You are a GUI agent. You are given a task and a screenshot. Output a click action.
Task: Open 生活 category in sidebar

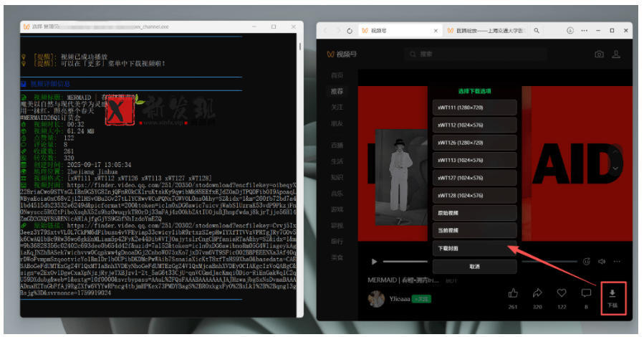(337, 161)
